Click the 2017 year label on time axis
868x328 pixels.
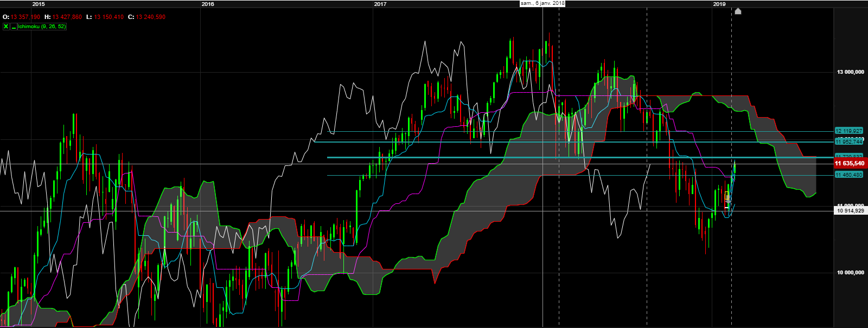(x=380, y=4)
